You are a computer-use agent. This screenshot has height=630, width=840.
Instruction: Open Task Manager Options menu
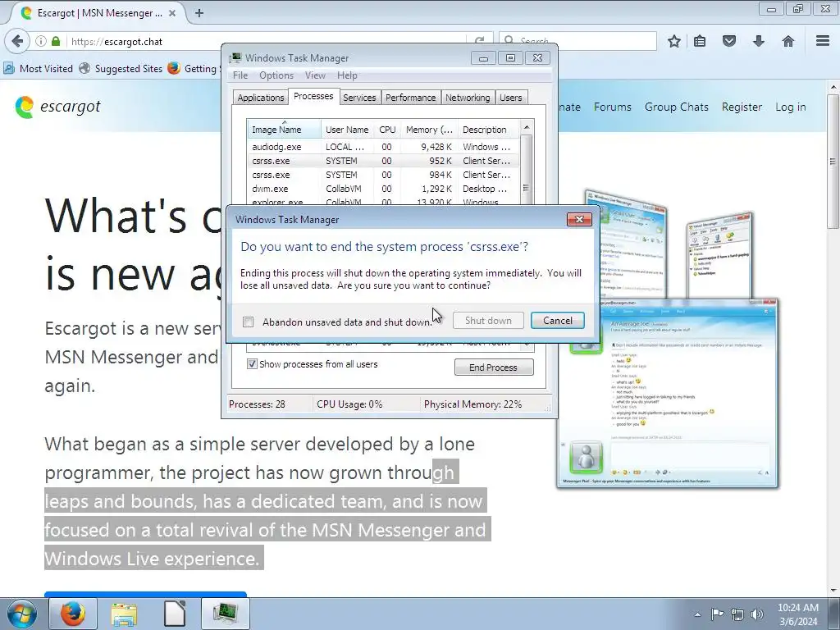point(276,75)
